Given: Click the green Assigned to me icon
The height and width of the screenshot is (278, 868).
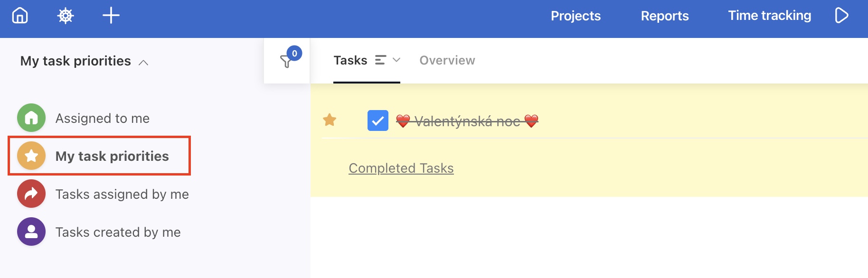Looking at the screenshot, I should tap(31, 118).
